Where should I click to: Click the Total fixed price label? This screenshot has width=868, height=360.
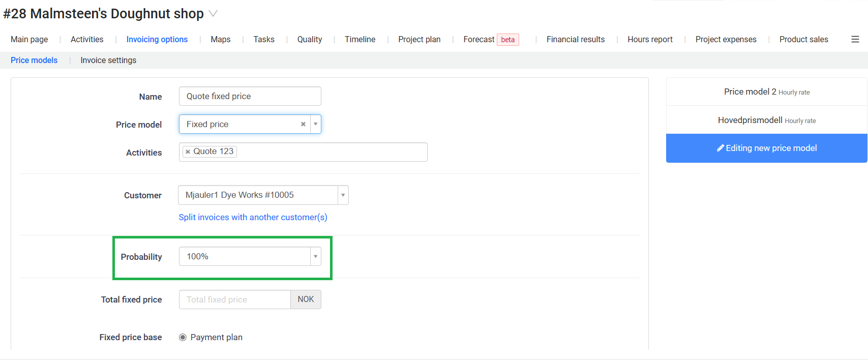coord(132,299)
